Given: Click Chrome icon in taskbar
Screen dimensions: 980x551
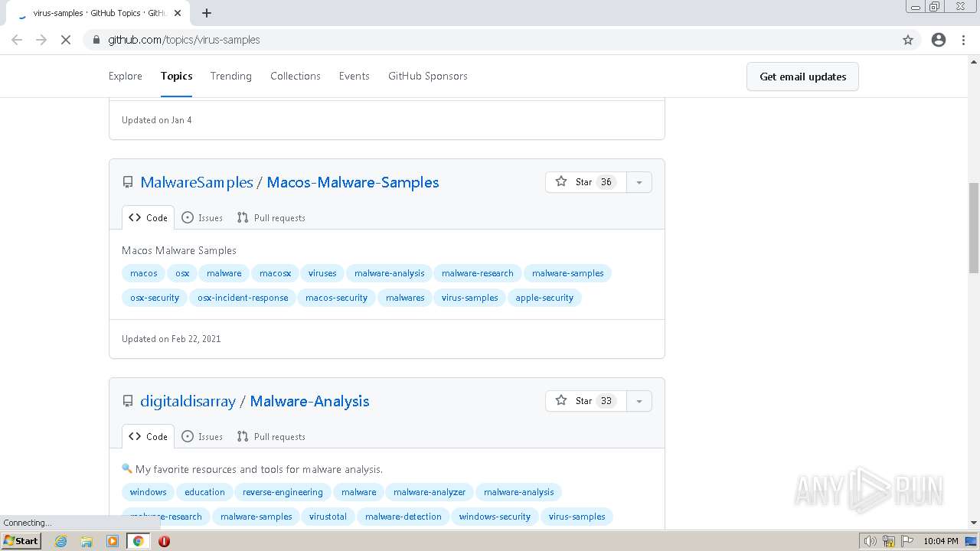Looking at the screenshot, I should pyautogui.click(x=138, y=541).
